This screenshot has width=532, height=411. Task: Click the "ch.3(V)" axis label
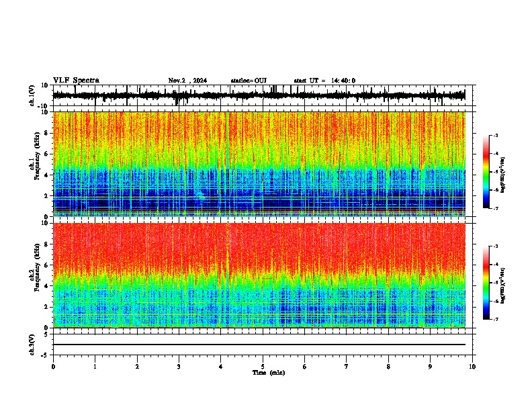(x=32, y=345)
